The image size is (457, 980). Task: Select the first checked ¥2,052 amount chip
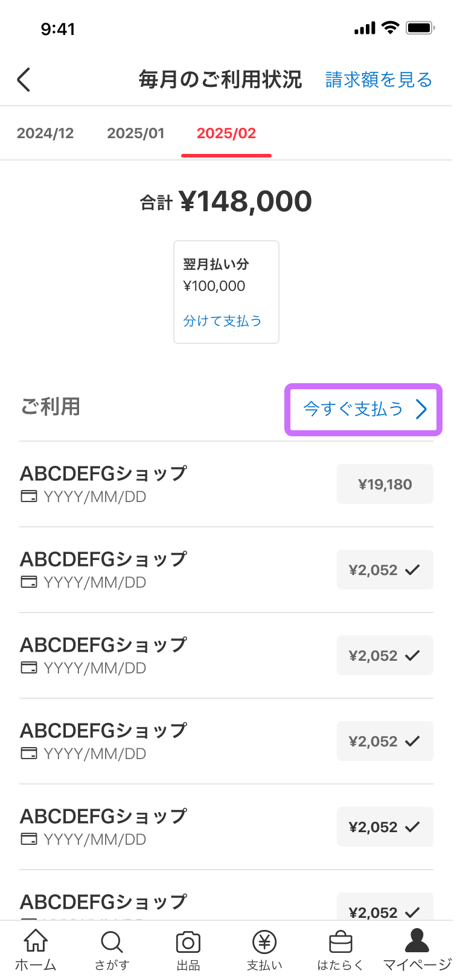tap(385, 570)
